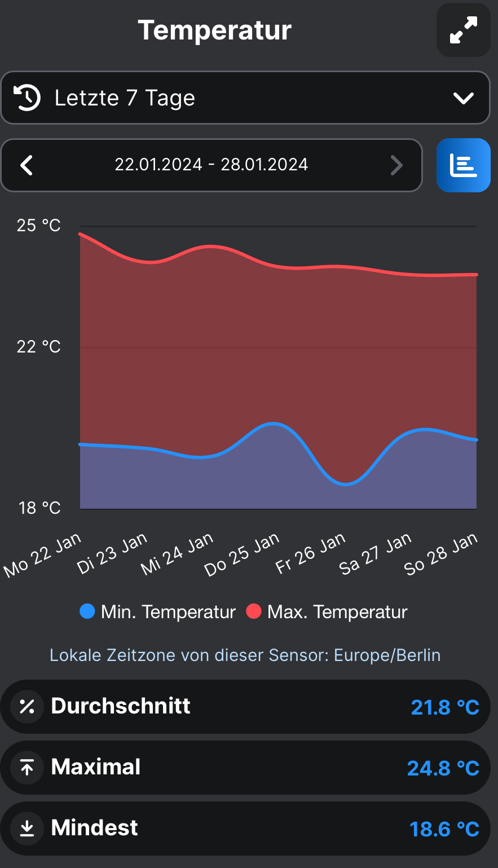Click the Do 25 Jan axis label

pos(243,555)
